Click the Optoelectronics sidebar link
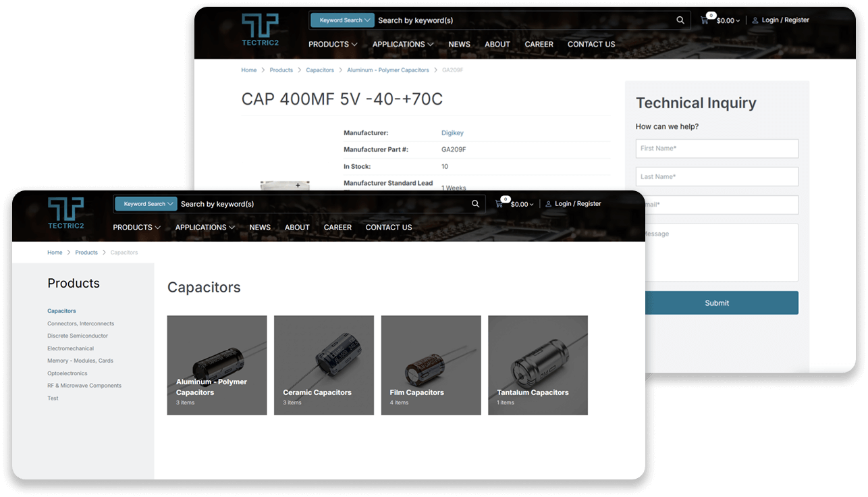Screen dimensions: 868x497 (67, 373)
